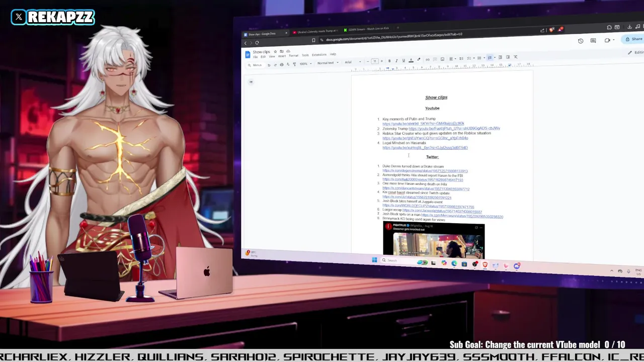This screenshot has height=362, width=644.
Task: Print the document
Action: 282,64
